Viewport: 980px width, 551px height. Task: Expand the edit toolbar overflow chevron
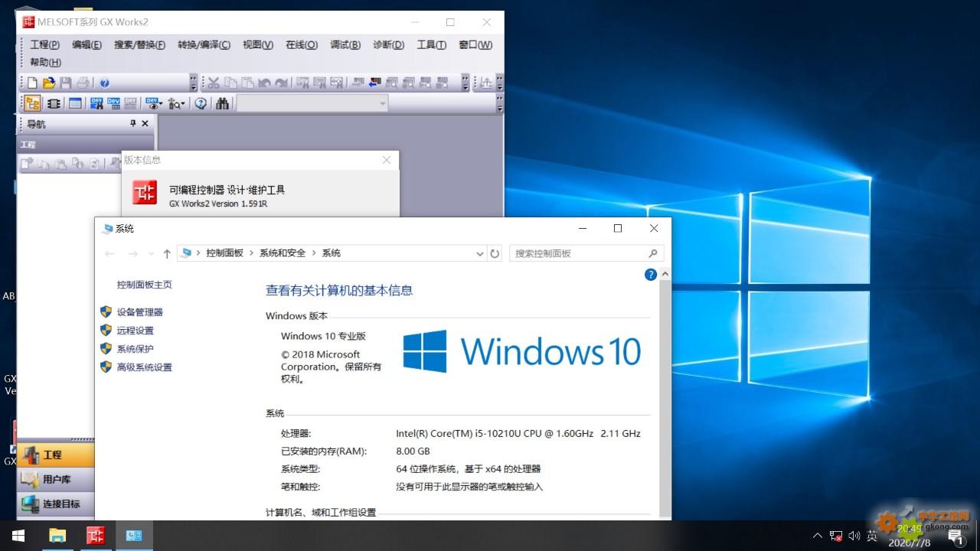tap(466, 83)
